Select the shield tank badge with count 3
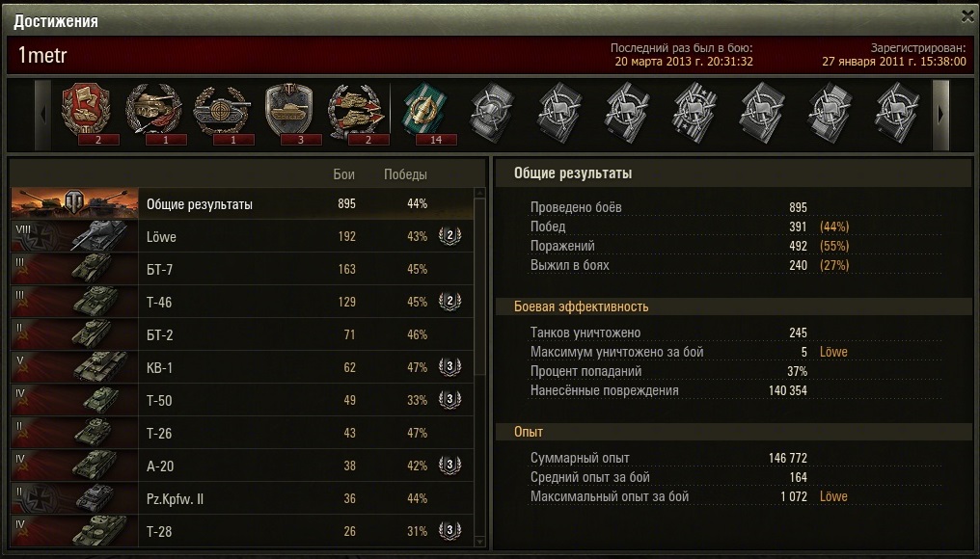The height and width of the screenshot is (559, 980). (x=288, y=113)
